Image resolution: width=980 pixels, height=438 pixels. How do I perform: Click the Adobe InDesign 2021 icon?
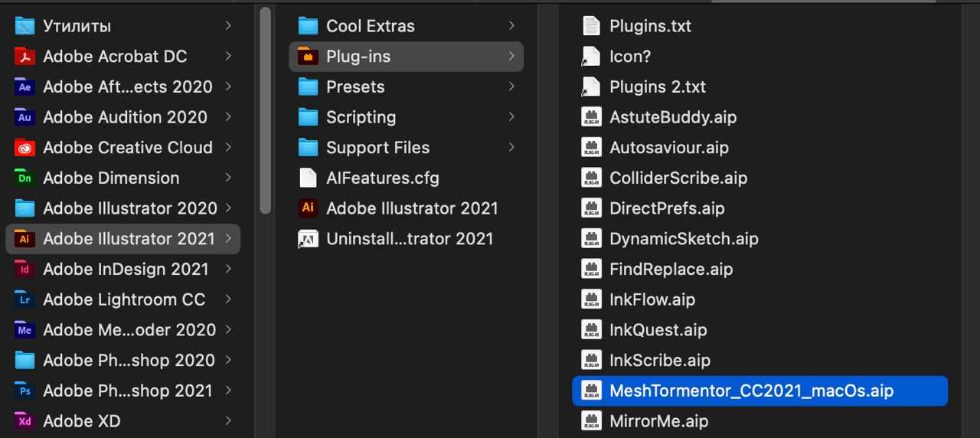point(25,270)
